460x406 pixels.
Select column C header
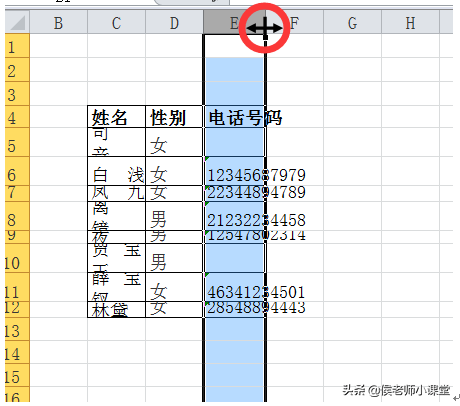[x=116, y=23]
